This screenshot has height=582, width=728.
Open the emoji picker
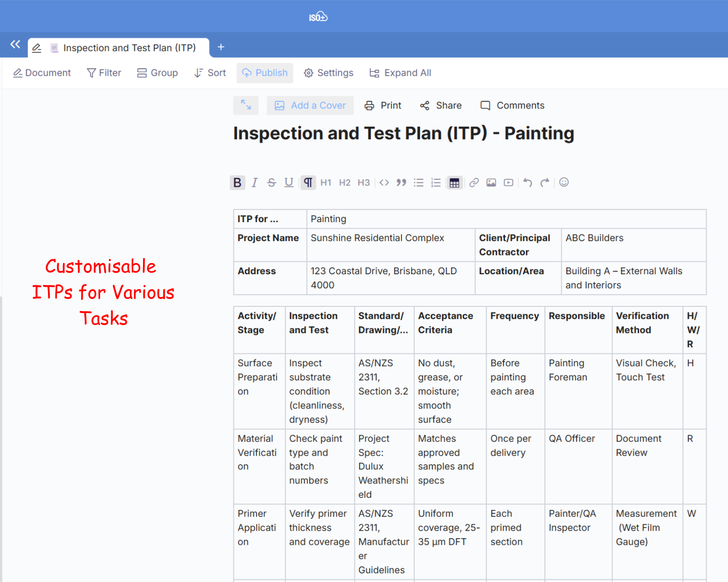tap(564, 183)
